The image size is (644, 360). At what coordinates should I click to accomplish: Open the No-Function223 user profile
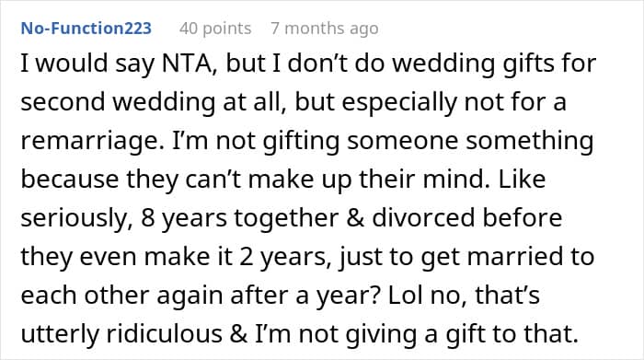[x=86, y=29]
